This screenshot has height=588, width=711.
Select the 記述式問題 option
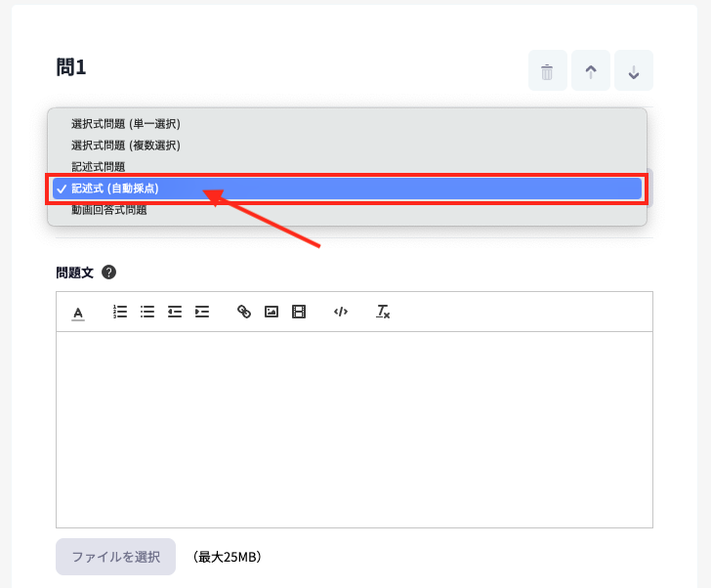pyautogui.click(x=347, y=167)
